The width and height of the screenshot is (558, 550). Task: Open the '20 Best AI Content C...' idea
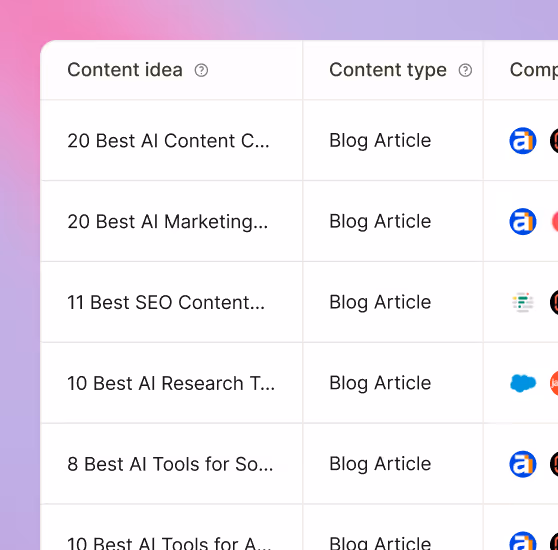pos(168,141)
